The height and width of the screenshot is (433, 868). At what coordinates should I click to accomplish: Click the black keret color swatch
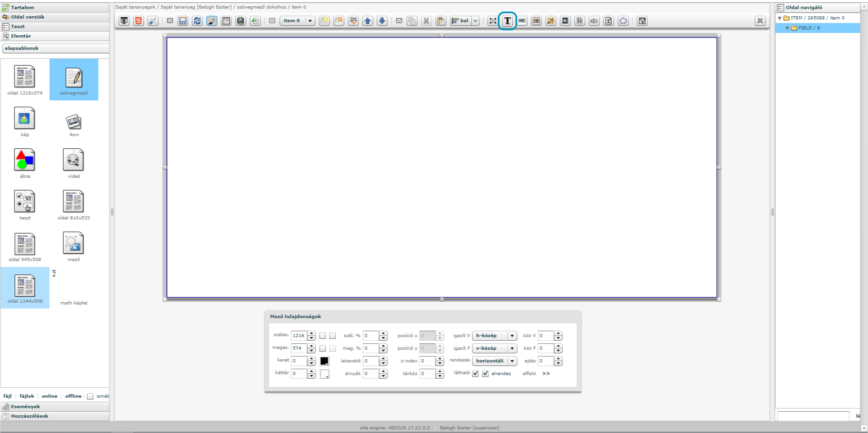324,361
